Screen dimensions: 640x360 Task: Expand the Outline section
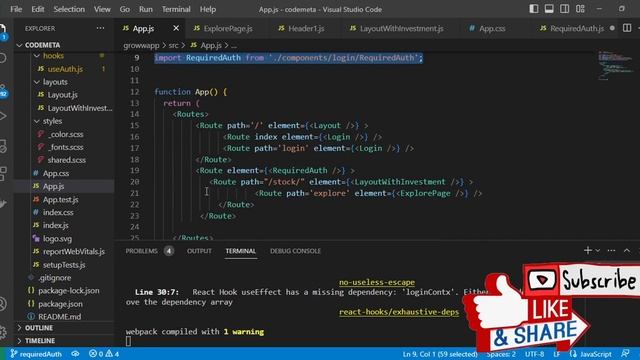(39, 328)
